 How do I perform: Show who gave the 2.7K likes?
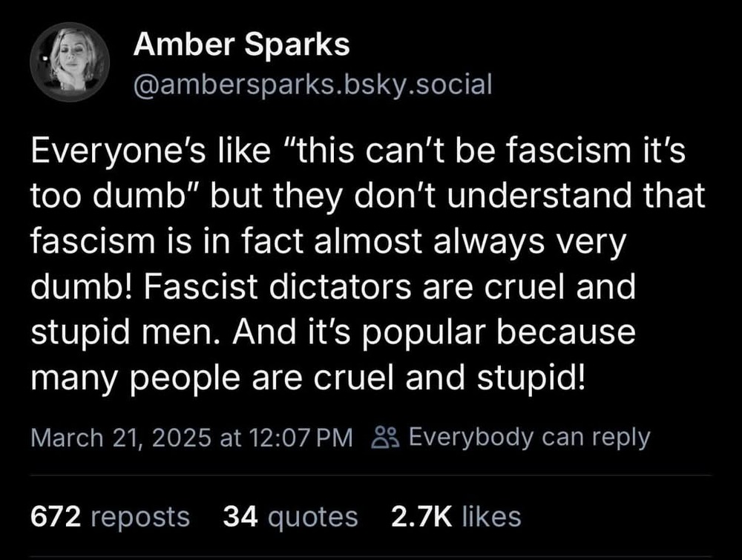click(456, 516)
